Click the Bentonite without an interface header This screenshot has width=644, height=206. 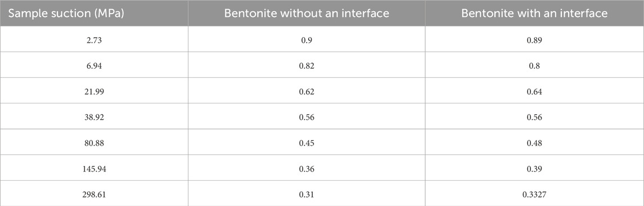pos(307,13)
